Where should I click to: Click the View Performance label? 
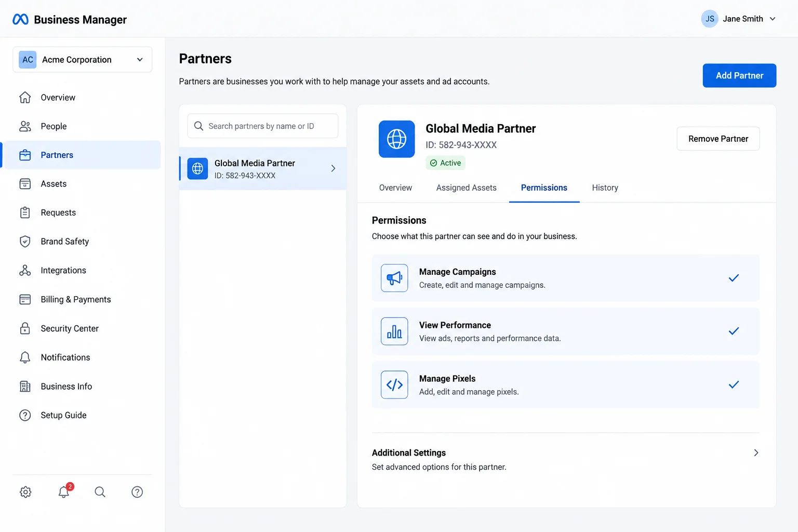click(455, 325)
